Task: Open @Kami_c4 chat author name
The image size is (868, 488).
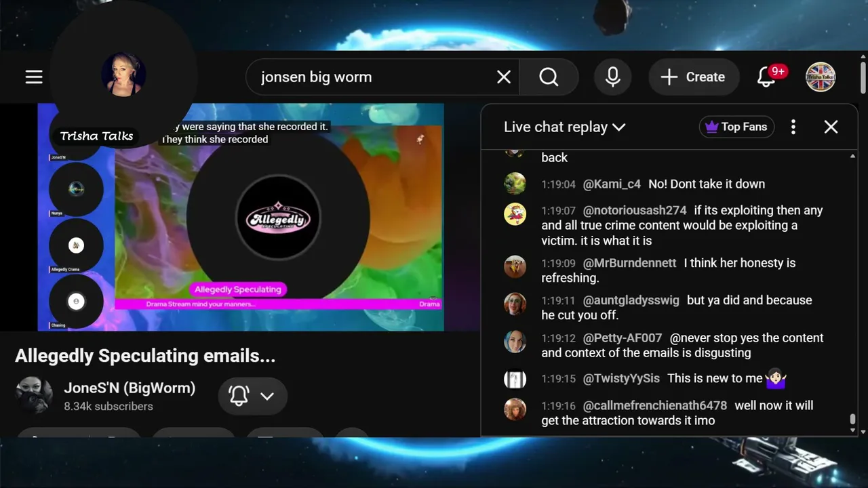Action: [612, 184]
